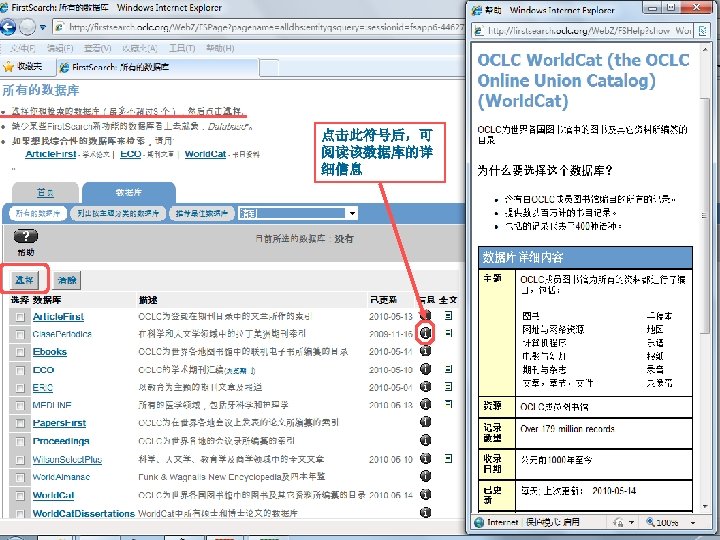This screenshot has height=540, width=720.
Task: Open the ECO link in intro text
Action: coord(130,154)
